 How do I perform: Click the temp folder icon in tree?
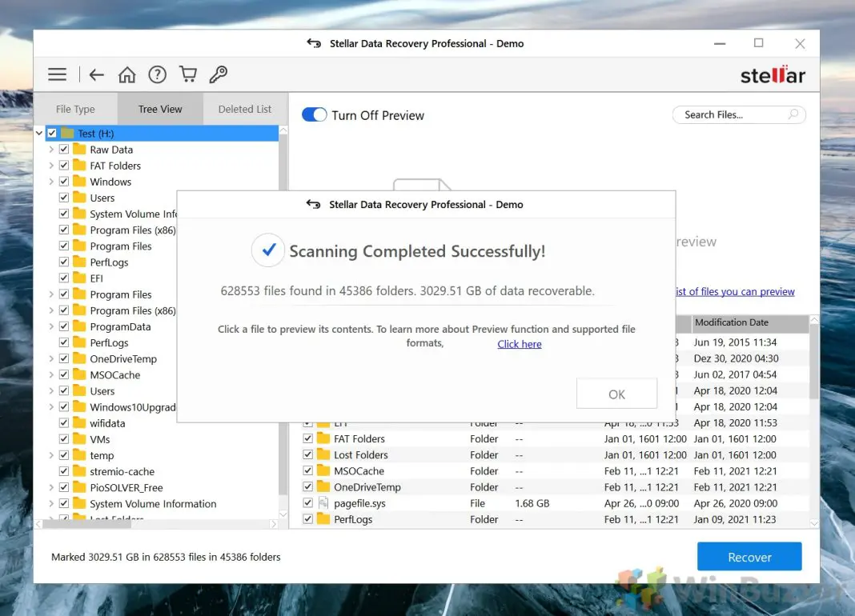pyautogui.click(x=79, y=454)
